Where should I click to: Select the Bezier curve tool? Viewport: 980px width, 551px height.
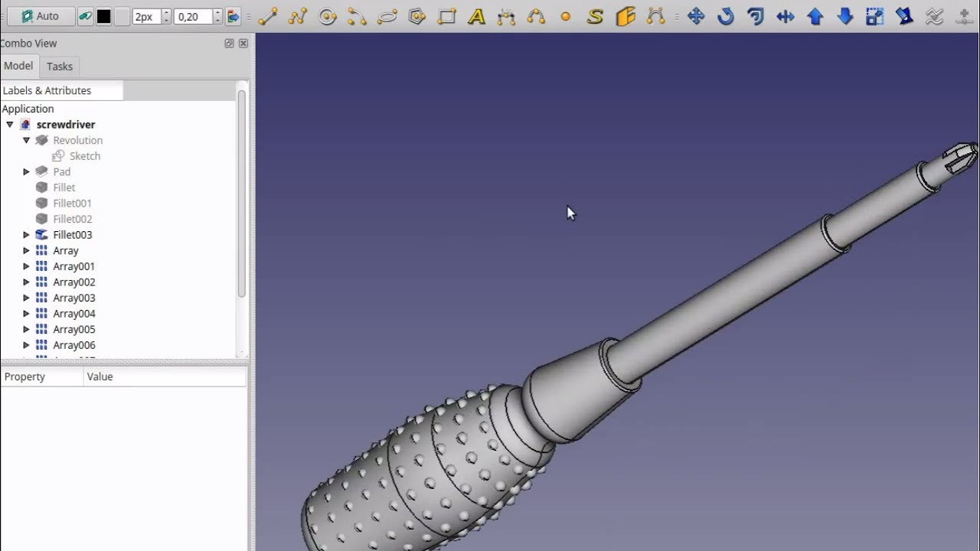(655, 16)
